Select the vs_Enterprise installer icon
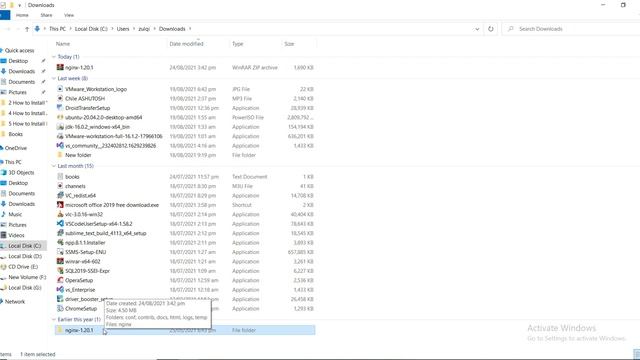 coord(60,290)
